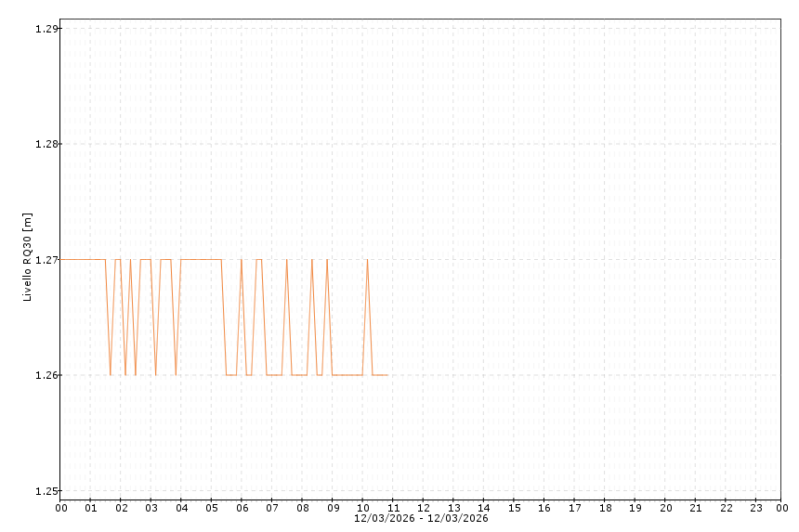The height and width of the screenshot is (532, 799).
Task: Select the 1.27 y-axis tick label
Action: 46,260
